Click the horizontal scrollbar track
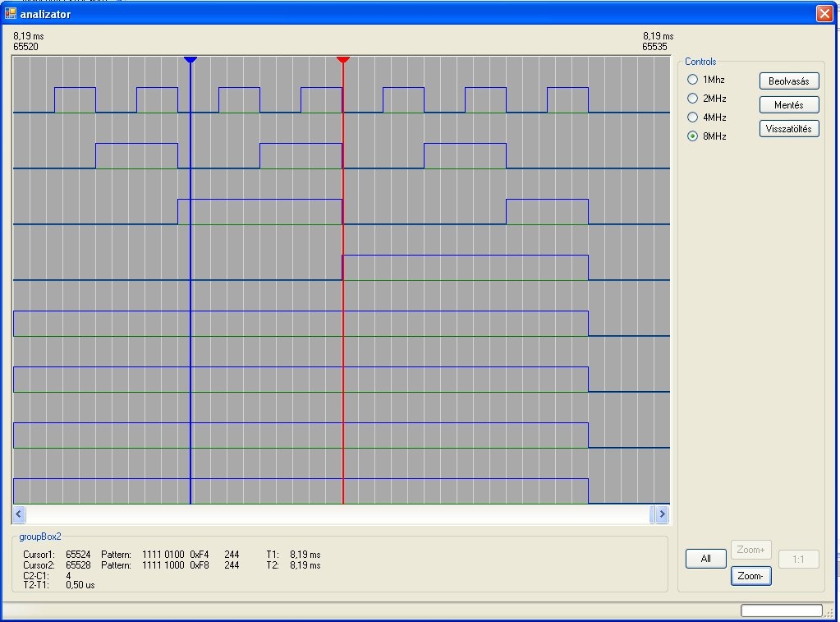Image resolution: width=840 pixels, height=622 pixels. point(337,514)
